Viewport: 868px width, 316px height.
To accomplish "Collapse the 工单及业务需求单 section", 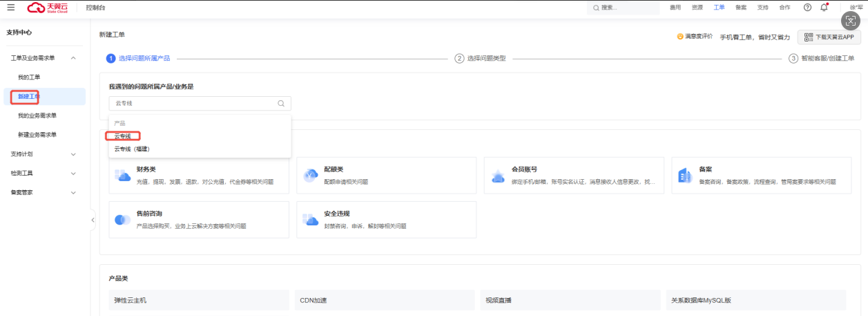I will pos(73,58).
